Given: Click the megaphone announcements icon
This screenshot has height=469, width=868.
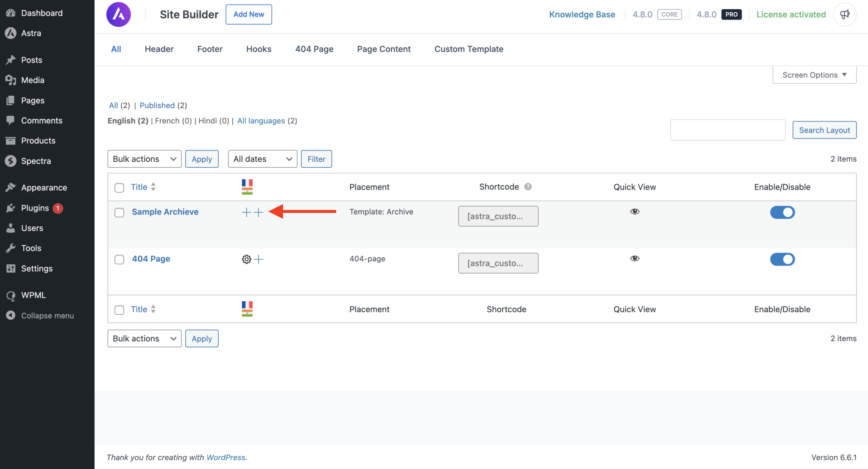Looking at the screenshot, I should (845, 14).
